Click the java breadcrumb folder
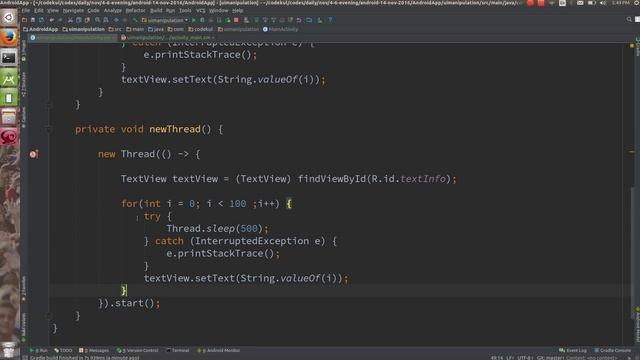The height and width of the screenshot is (360, 640). (x=156, y=29)
